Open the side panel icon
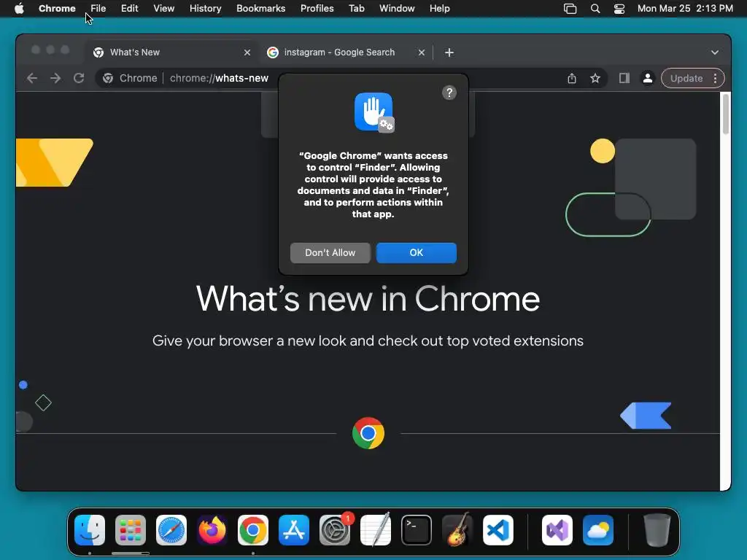 [x=624, y=79]
